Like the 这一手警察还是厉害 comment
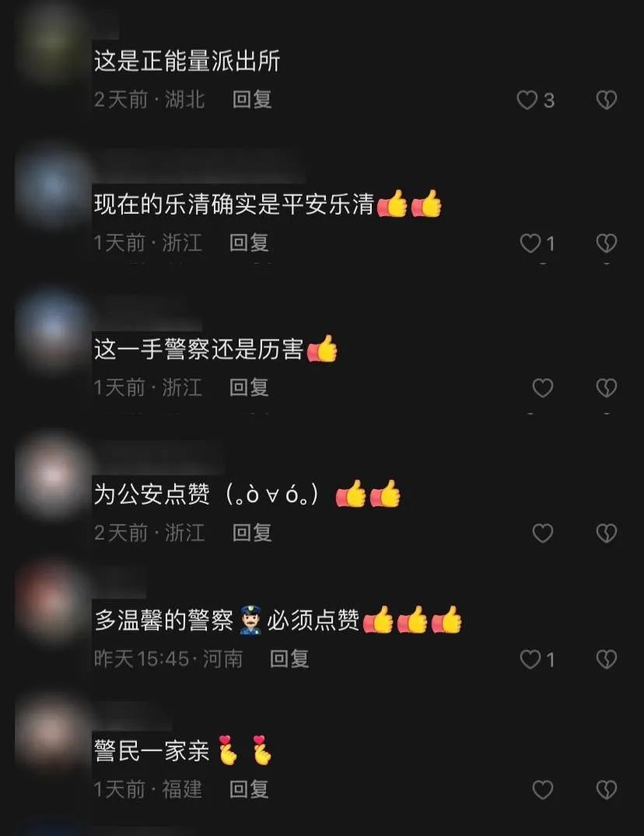This screenshot has height=836, width=644. coord(543,387)
